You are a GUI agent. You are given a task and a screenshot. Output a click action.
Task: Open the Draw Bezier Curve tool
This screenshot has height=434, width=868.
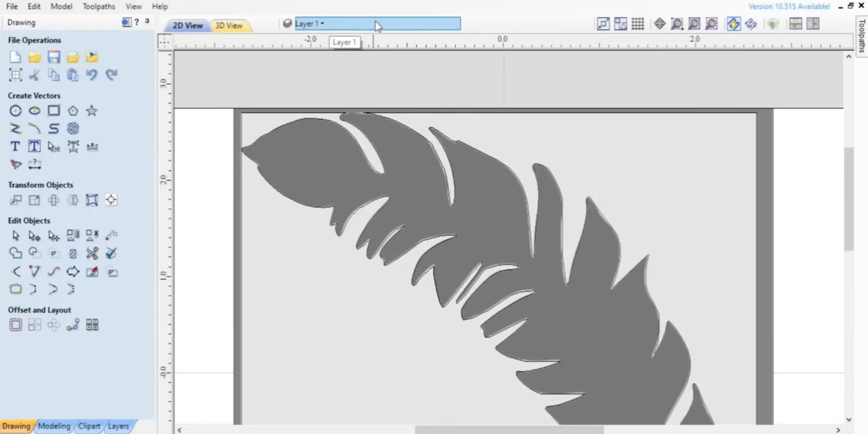(34, 129)
